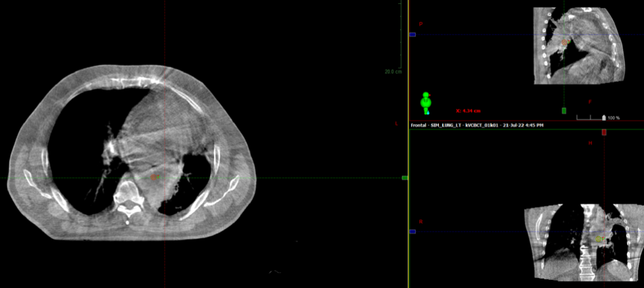Click the red H orientation label in frontal view
Image resolution: width=644 pixels, height=288 pixels.
click(590, 143)
